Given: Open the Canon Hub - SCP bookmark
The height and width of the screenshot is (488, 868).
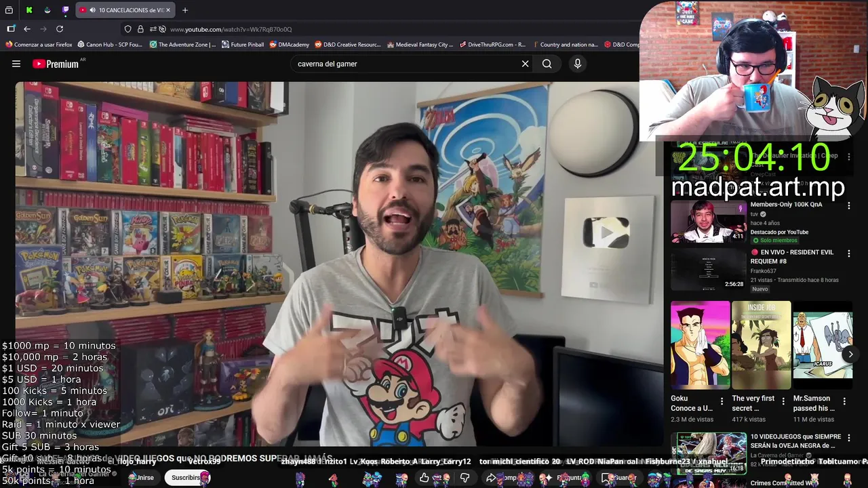Looking at the screenshot, I should tap(110, 45).
